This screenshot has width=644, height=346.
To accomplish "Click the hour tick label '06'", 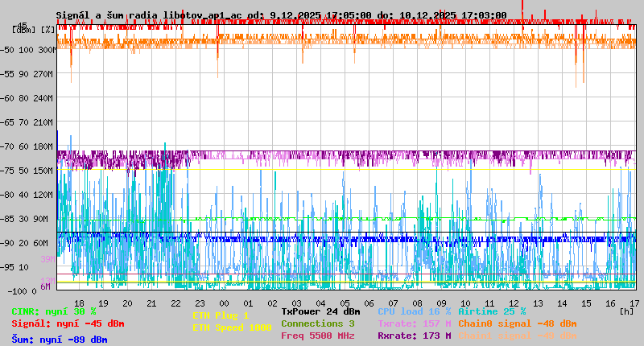I will pyautogui.click(x=369, y=303).
